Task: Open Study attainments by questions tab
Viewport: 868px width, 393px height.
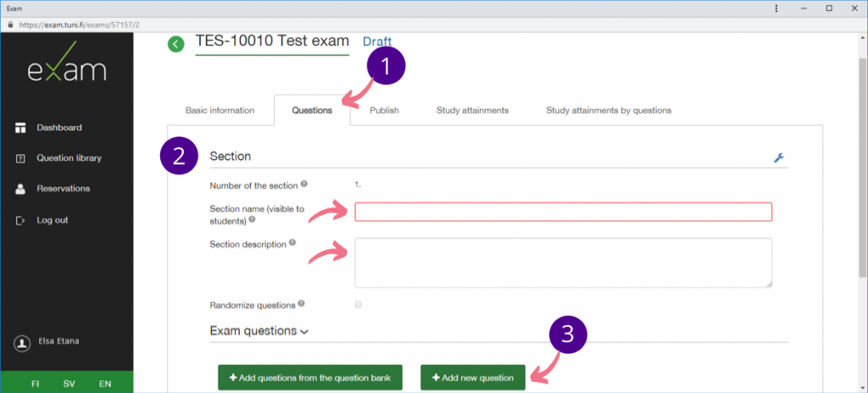Action: [608, 110]
